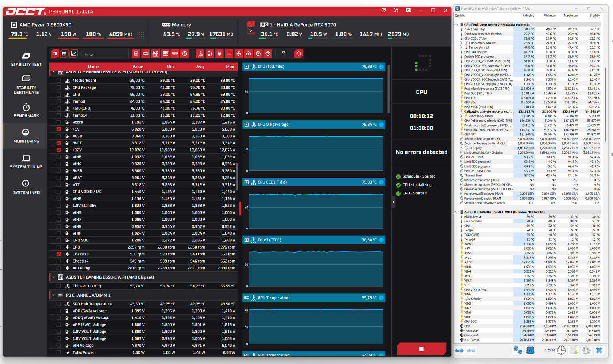Open the Stability Certificate section
Viewport: 613px width, 364px height.
pos(26,84)
